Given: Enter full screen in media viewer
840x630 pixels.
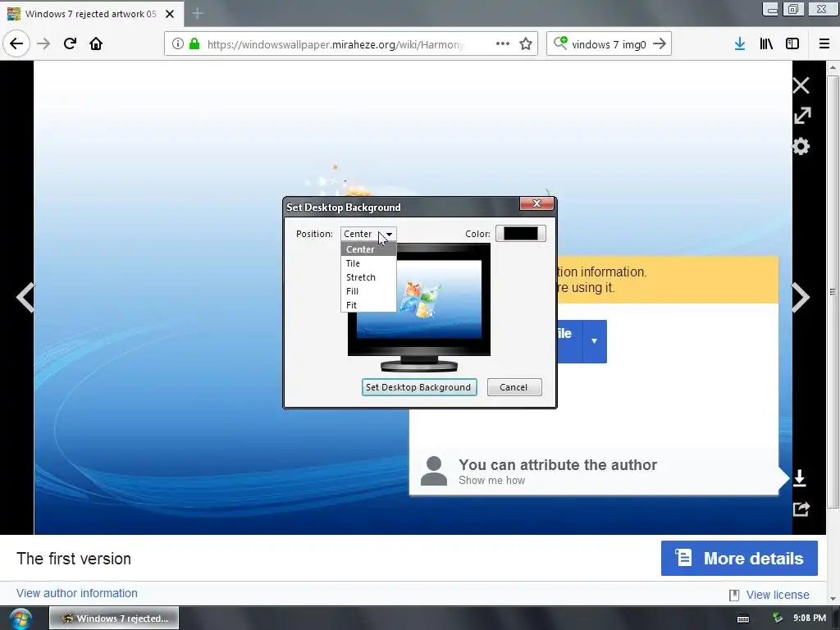Looking at the screenshot, I should tap(802, 115).
